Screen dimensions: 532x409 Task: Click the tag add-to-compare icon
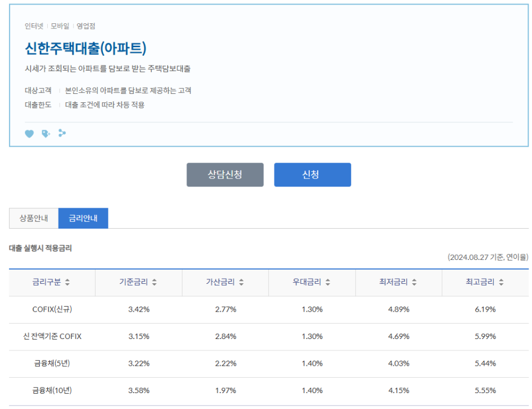click(x=46, y=134)
